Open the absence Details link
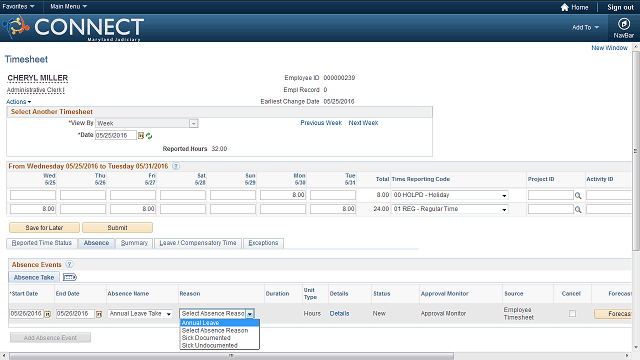Viewport: 640px width, 360px height. point(340,313)
